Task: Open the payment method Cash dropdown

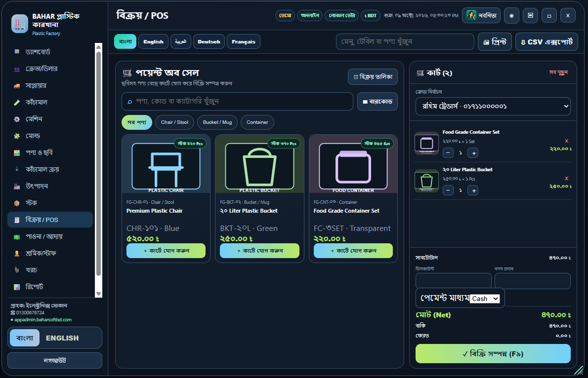Action: tap(485, 299)
